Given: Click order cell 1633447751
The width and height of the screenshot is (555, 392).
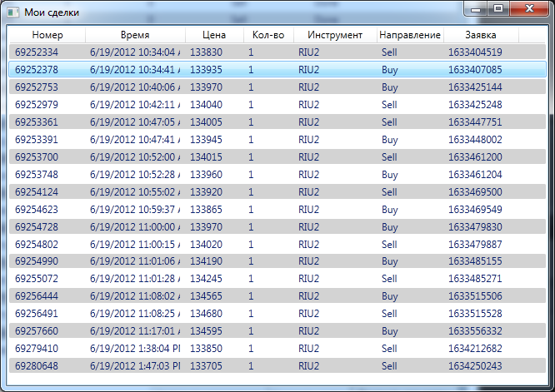Looking at the screenshot, I should (475, 122).
